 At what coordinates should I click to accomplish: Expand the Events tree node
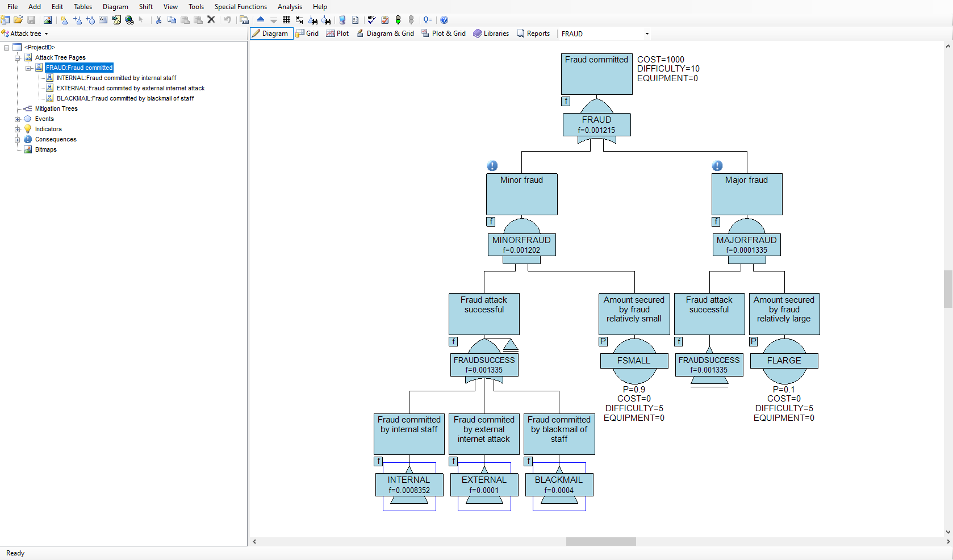17,119
